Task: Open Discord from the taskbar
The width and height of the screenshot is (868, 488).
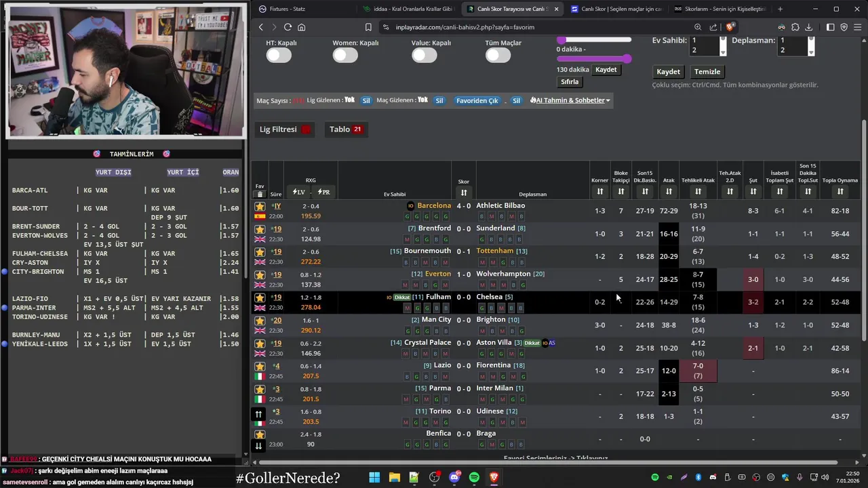Action: (454, 477)
